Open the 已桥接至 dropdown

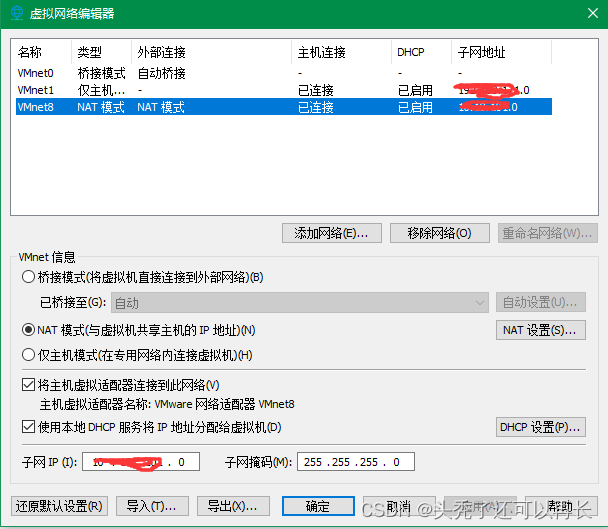coord(300,303)
